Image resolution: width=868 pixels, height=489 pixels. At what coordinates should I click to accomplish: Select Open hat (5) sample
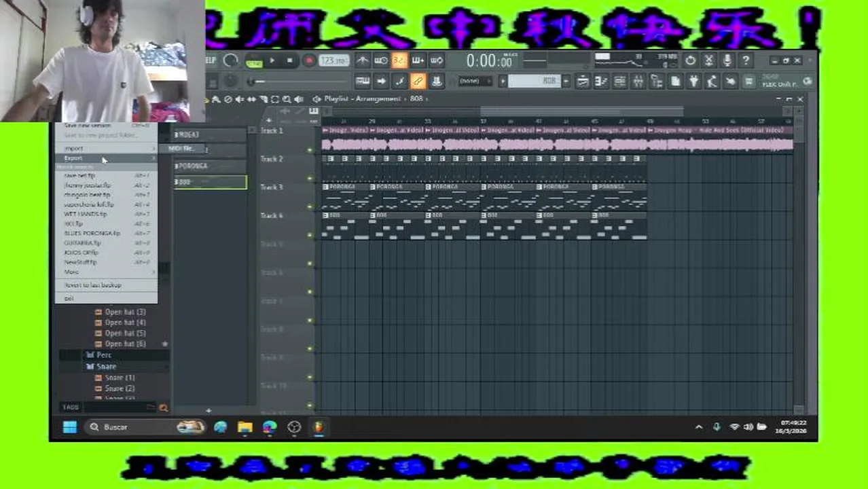coord(125,333)
